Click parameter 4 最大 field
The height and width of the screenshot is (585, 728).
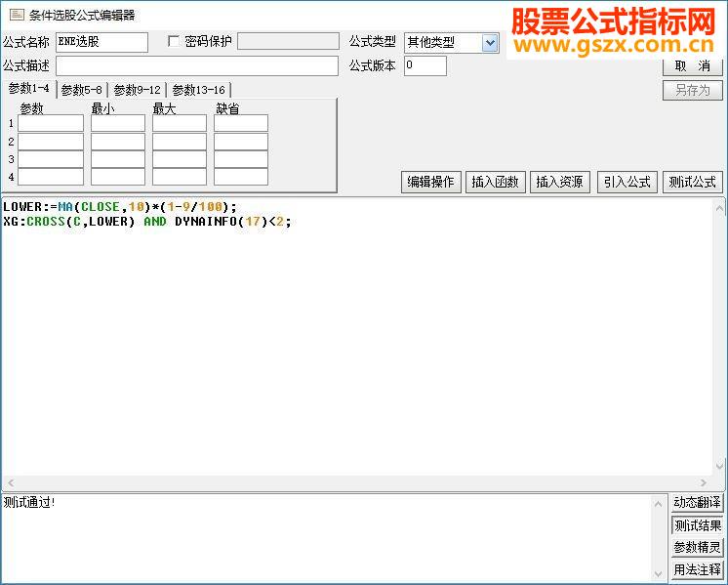[x=180, y=177]
